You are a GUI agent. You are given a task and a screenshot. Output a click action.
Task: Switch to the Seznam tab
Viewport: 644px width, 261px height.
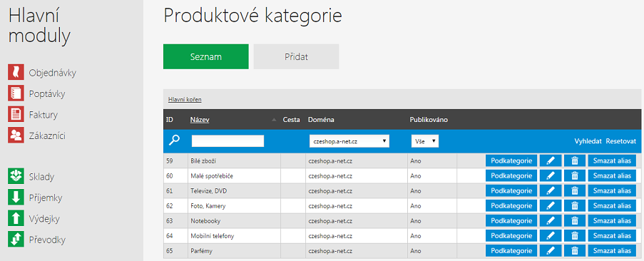click(x=206, y=56)
